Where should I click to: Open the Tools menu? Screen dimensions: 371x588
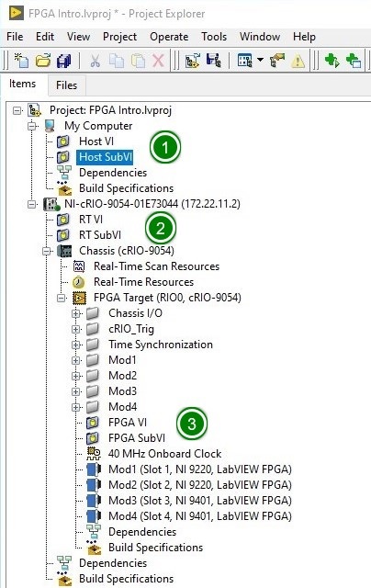click(214, 37)
